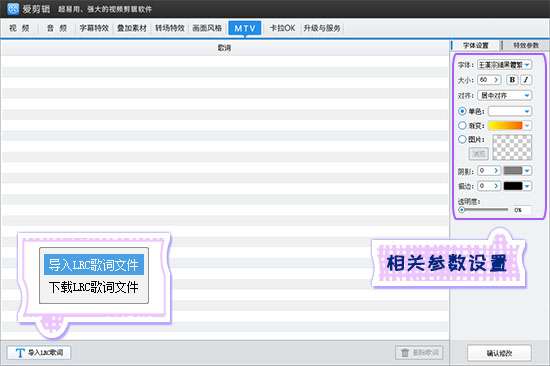Click the trash icon on 删除歌词
The width and height of the screenshot is (550, 366).
pyautogui.click(x=405, y=353)
